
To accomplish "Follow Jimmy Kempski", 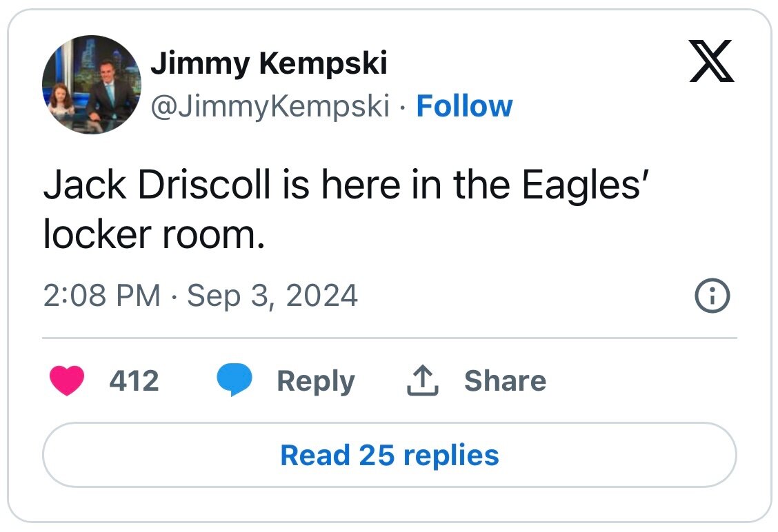I will 464,106.
